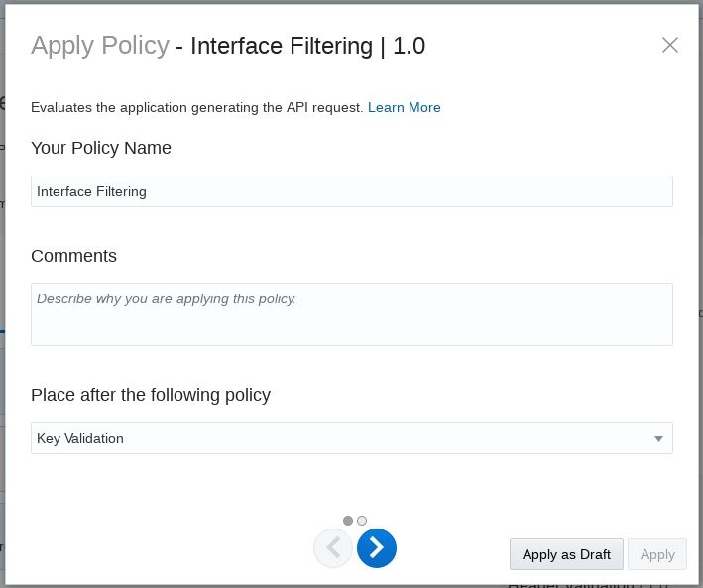Click inside the Comments text area
The height and width of the screenshot is (588, 703).
351,314
